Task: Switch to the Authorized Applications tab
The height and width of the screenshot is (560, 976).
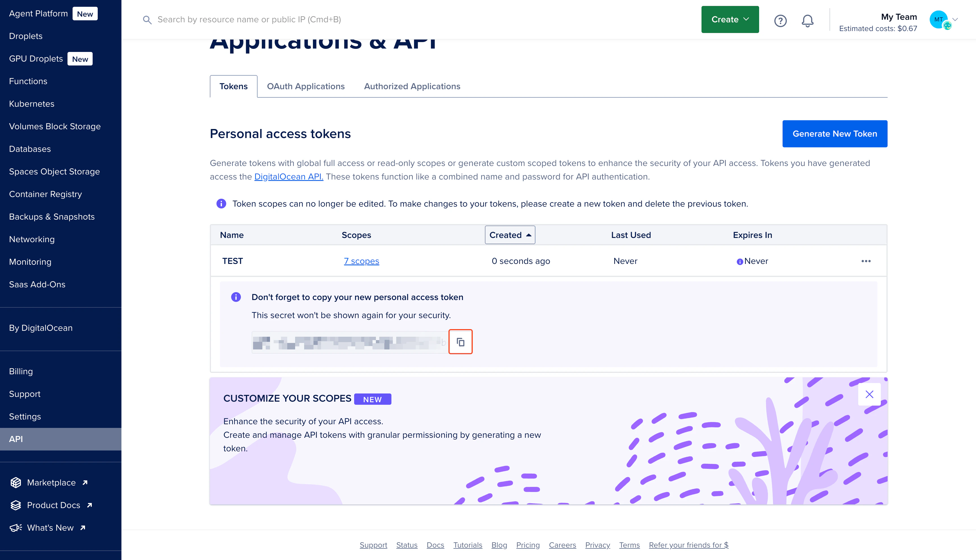Action: pos(412,86)
